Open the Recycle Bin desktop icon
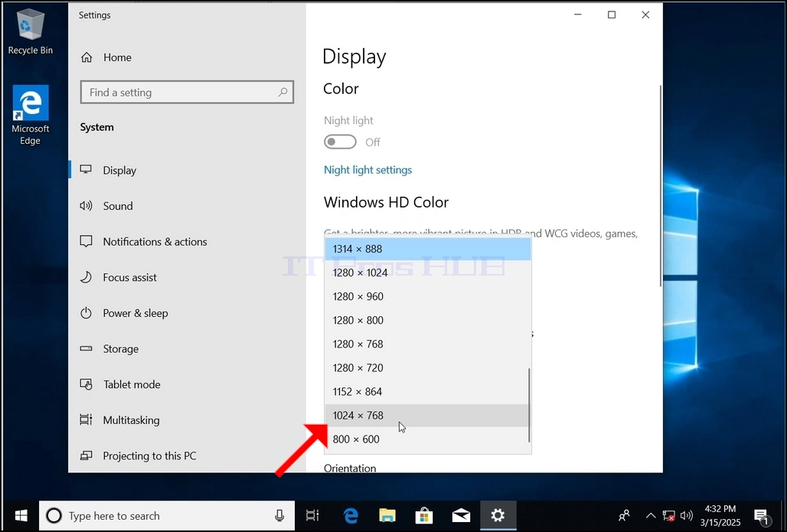This screenshot has height=532, width=787. point(30,31)
